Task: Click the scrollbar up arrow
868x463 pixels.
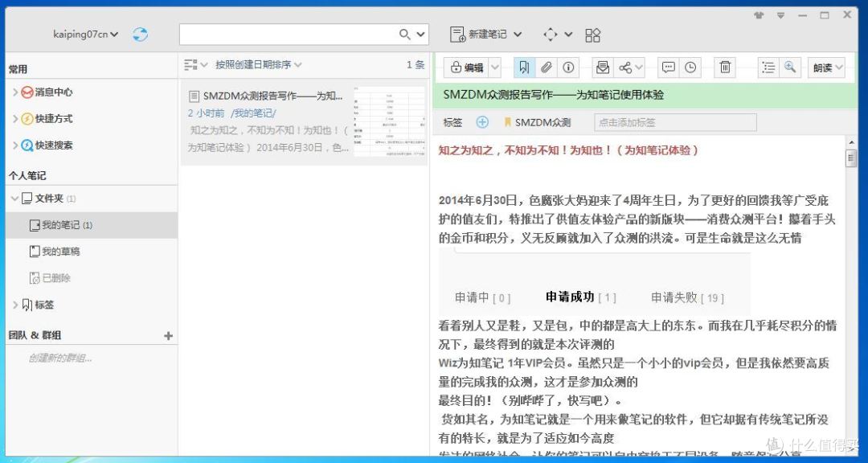Action: 851,142
